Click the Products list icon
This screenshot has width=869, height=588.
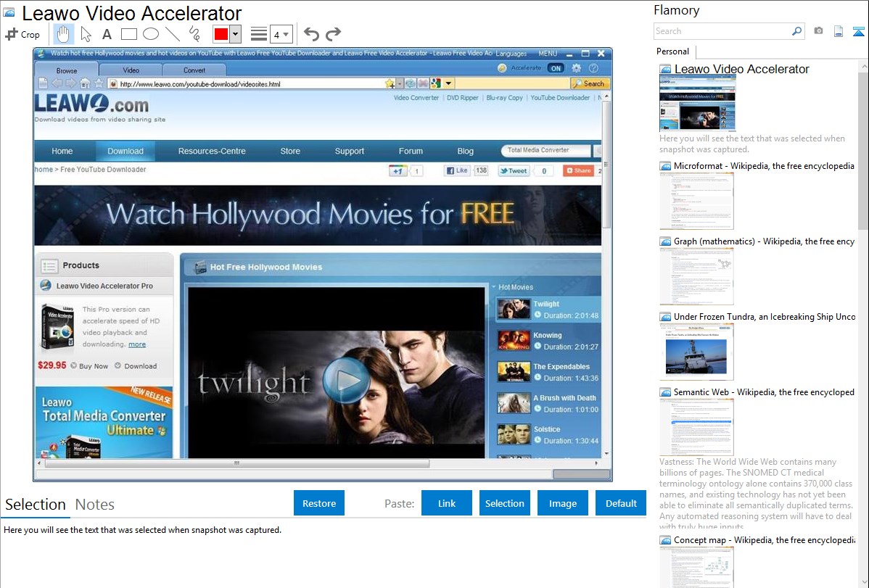(49, 266)
